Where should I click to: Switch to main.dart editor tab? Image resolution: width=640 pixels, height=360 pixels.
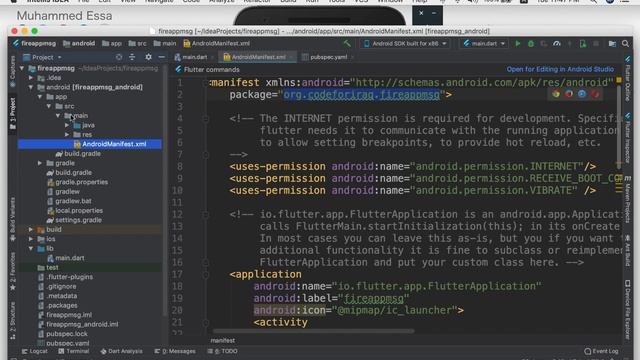(x=191, y=57)
